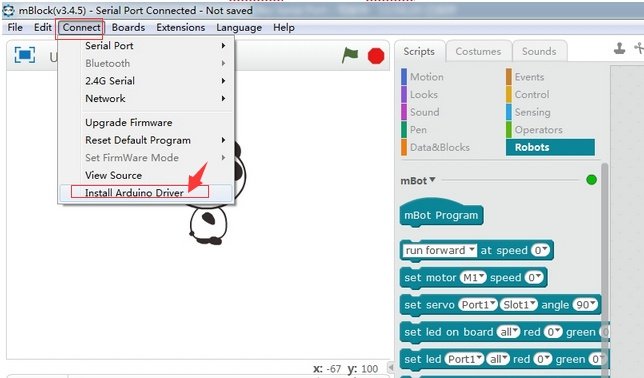Toggle fullscreen stage mode icon
The image size is (644, 378).
(25, 55)
